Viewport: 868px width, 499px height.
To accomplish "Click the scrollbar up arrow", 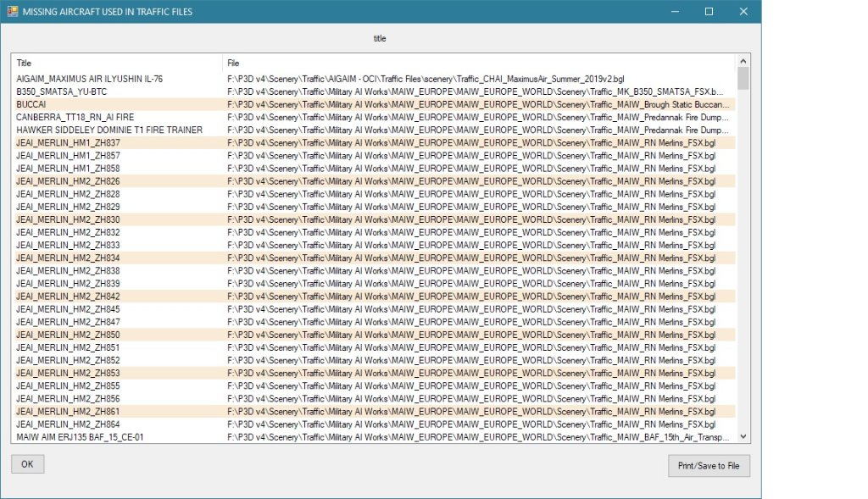I will (x=743, y=62).
